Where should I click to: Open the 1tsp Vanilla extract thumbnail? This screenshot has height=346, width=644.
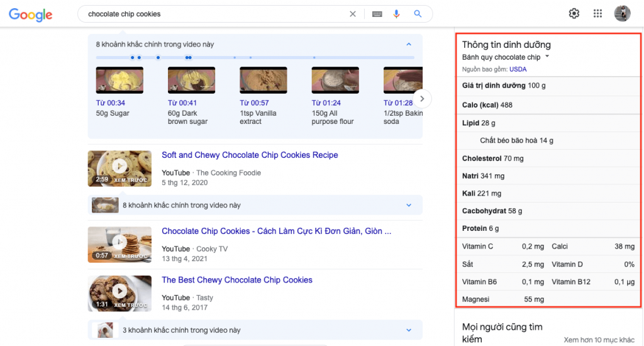pyautogui.click(x=264, y=80)
